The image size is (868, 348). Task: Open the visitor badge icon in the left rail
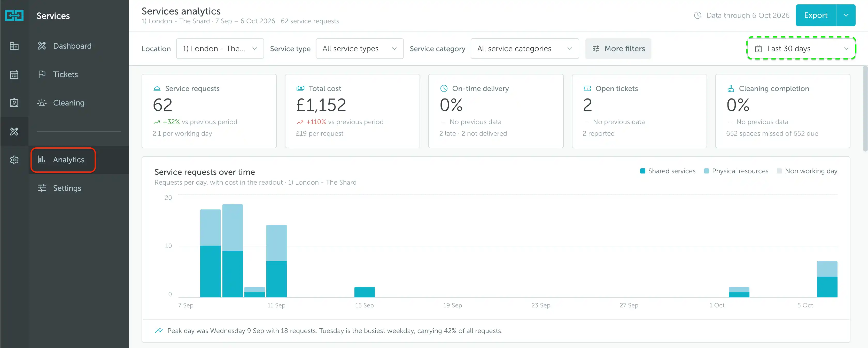click(14, 103)
